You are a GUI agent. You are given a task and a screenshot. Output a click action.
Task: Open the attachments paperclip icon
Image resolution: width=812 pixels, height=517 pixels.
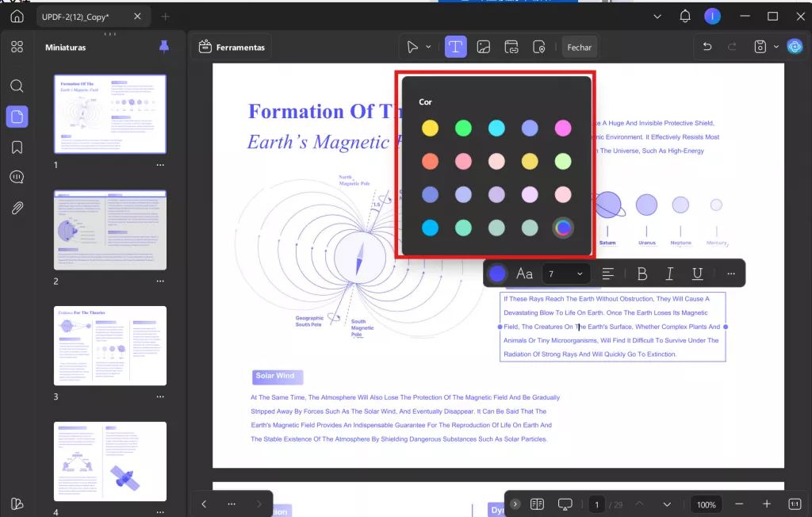[17, 209]
